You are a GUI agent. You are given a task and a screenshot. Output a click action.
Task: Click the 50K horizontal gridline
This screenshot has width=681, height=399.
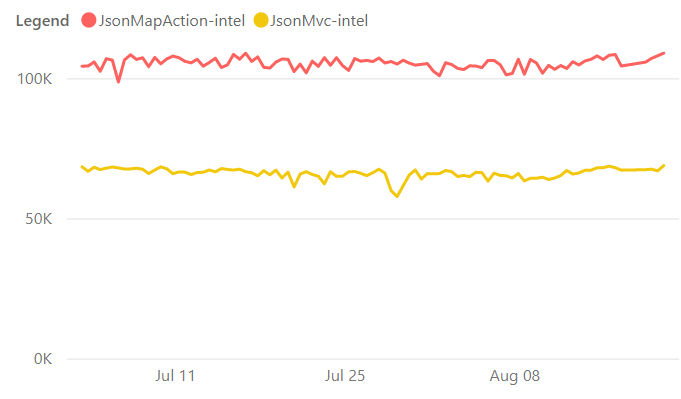click(373, 219)
